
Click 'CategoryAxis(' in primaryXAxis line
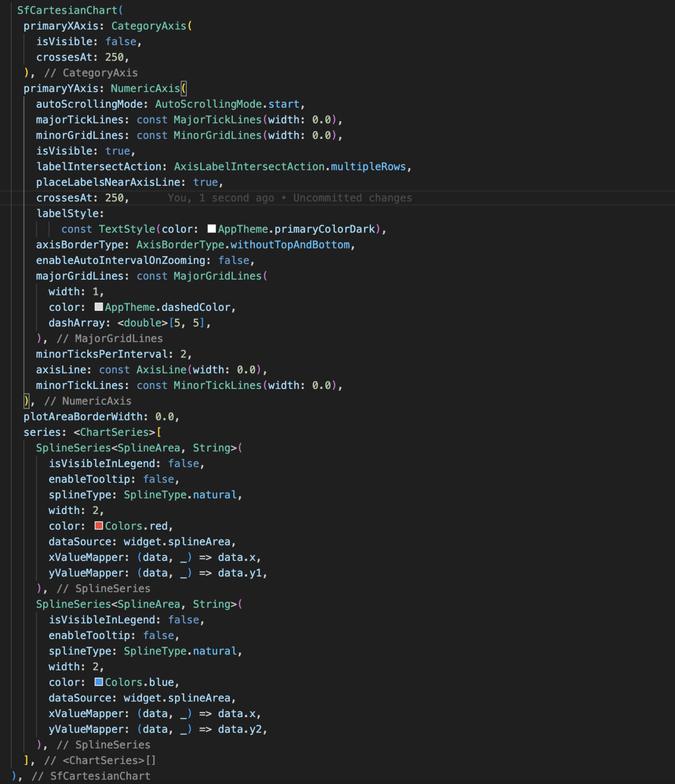152,26
